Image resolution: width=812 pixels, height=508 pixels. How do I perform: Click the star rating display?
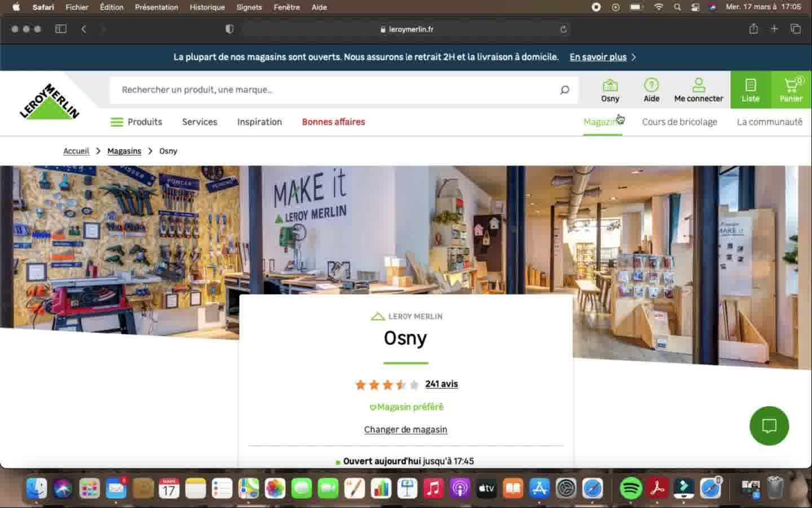(387, 385)
